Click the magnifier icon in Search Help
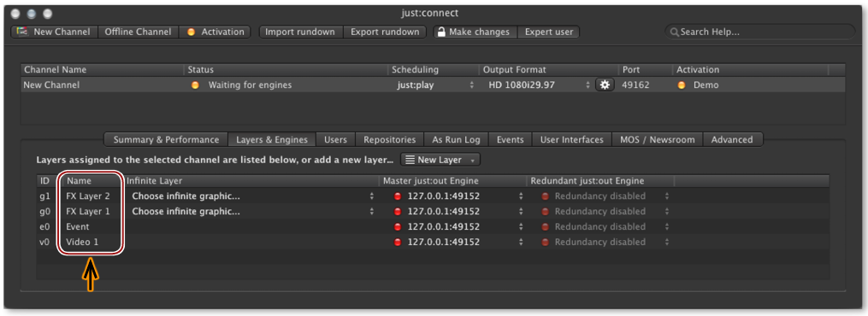The width and height of the screenshot is (868, 316). [674, 32]
